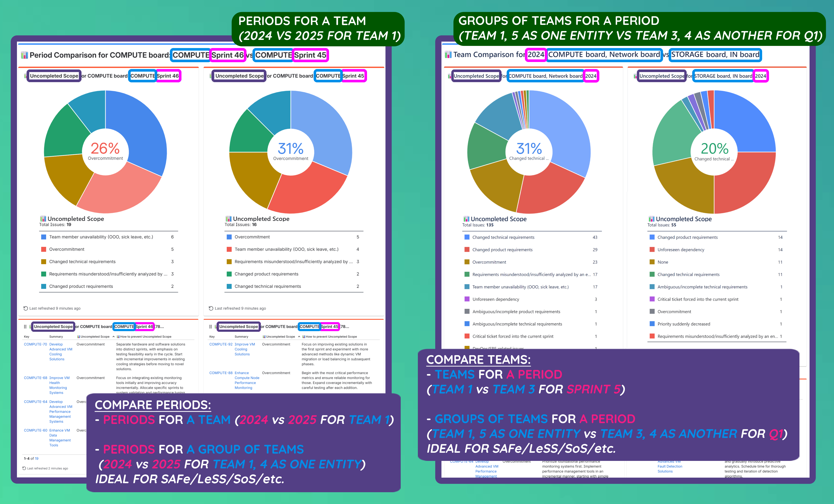The image size is (834, 504).
Task: Open issue COMPUTE-88
Action: (221, 373)
